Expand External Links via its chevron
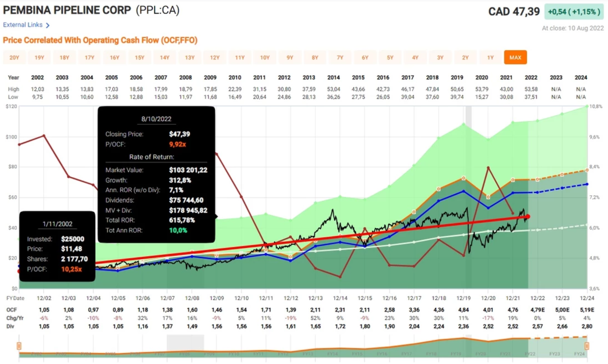 (x=47, y=25)
